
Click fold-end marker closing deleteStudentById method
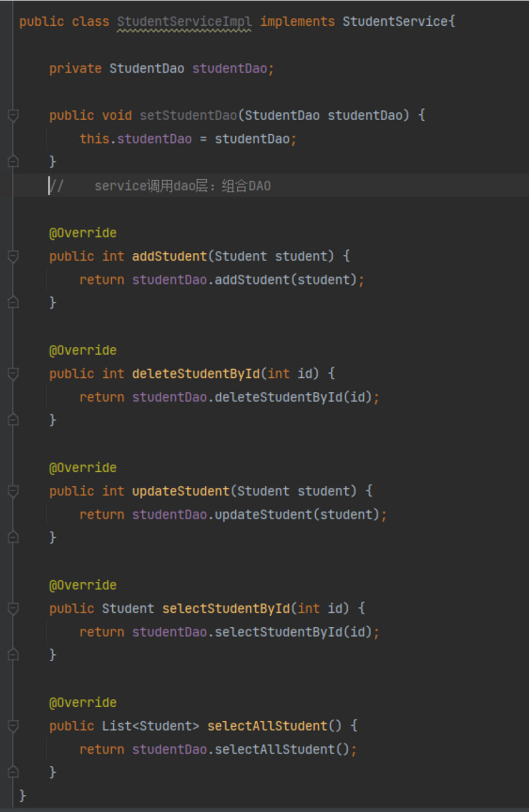13,420
